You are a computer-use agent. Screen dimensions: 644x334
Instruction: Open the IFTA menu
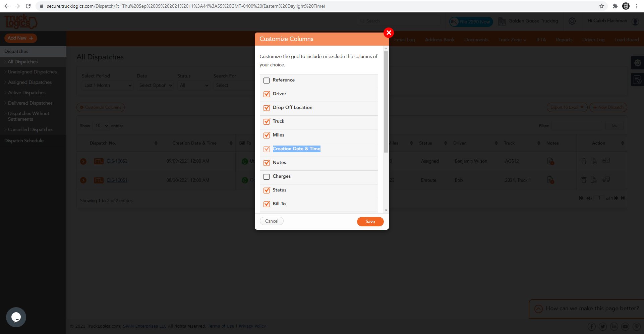pos(541,40)
